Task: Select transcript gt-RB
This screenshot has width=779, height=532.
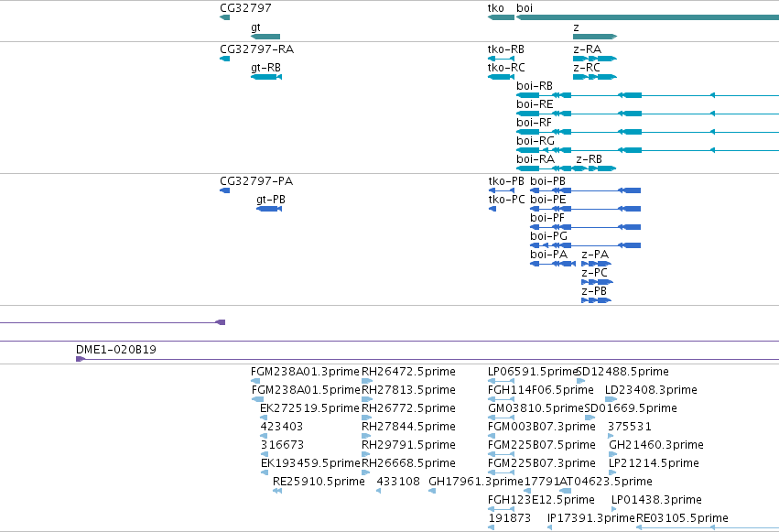Action: [x=266, y=77]
